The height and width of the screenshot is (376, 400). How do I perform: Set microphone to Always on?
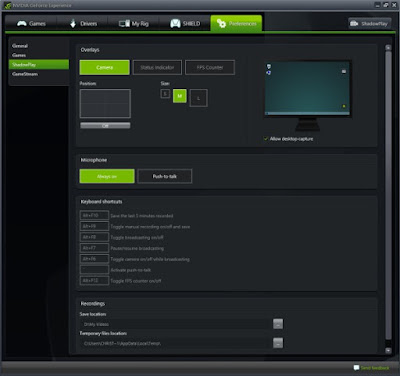click(107, 176)
